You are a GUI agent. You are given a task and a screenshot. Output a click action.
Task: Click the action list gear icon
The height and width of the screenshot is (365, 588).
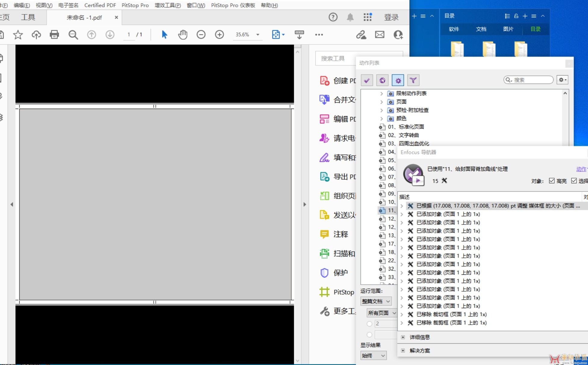(x=398, y=80)
